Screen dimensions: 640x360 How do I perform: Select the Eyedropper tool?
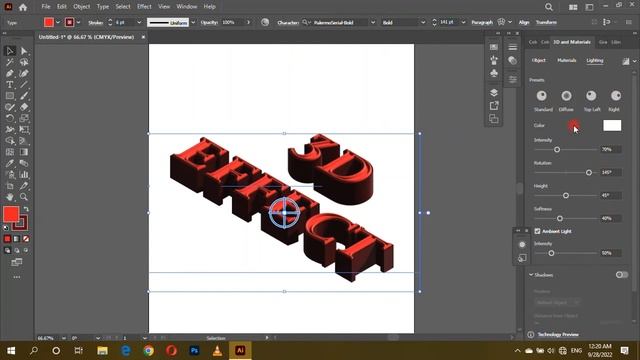pyautogui.click(x=10, y=163)
